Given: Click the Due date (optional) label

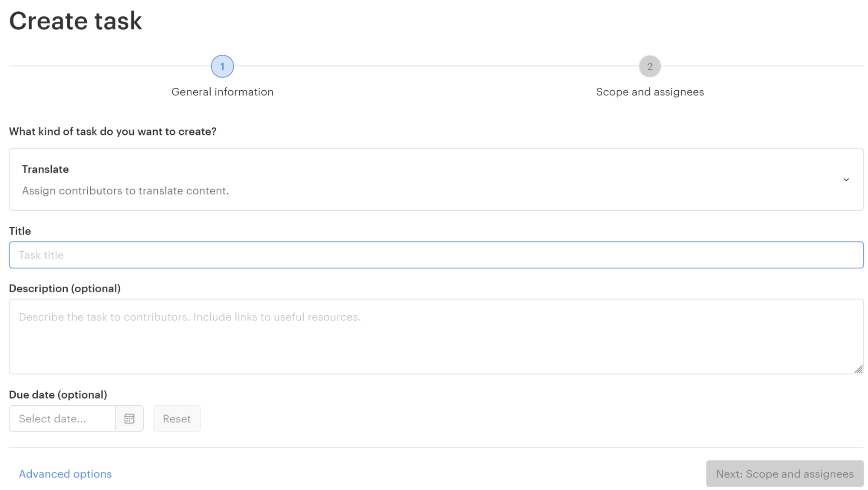Looking at the screenshot, I should click(x=58, y=394).
